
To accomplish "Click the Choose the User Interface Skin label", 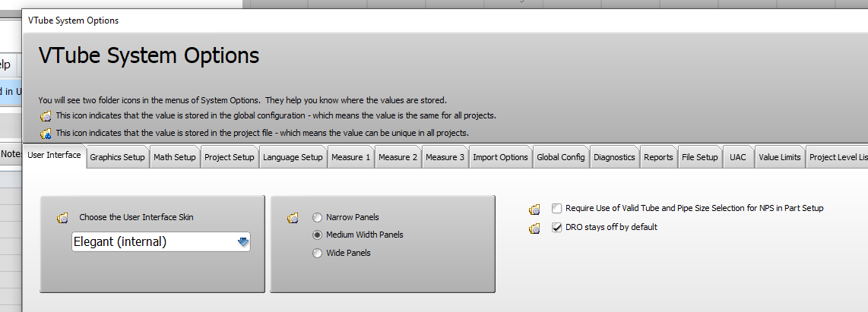I will [x=136, y=217].
